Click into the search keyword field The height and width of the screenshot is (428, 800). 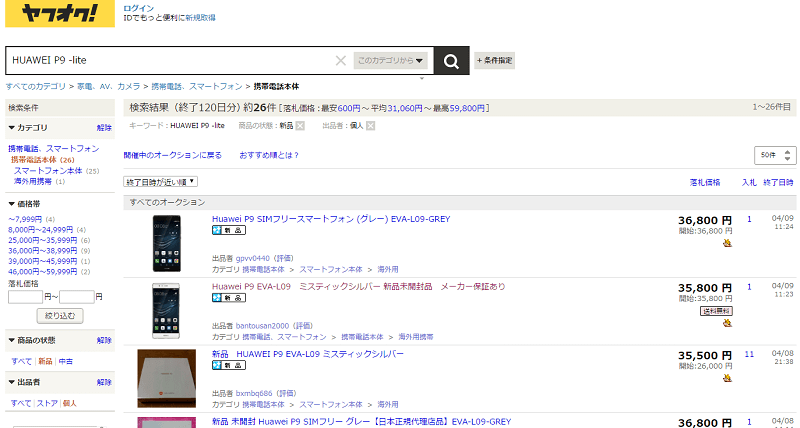[171, 60]
